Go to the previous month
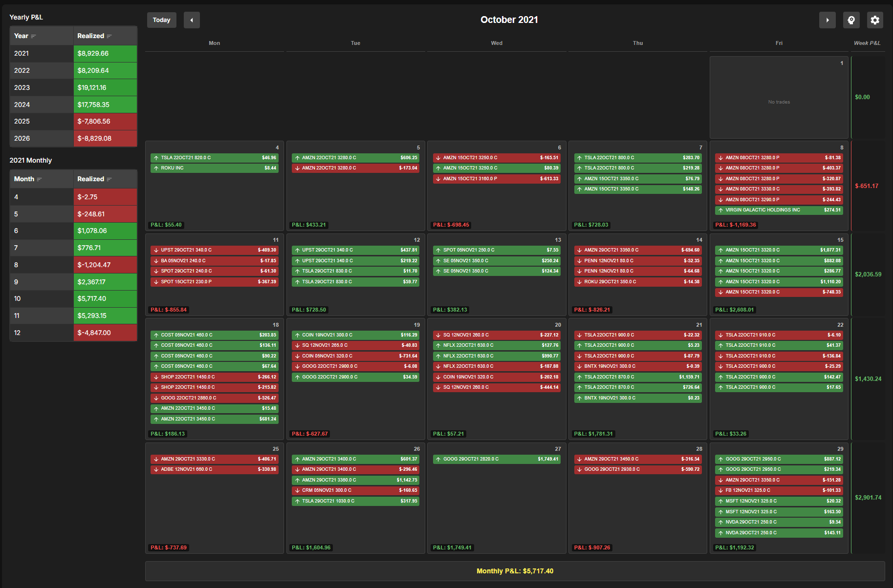 192,20
